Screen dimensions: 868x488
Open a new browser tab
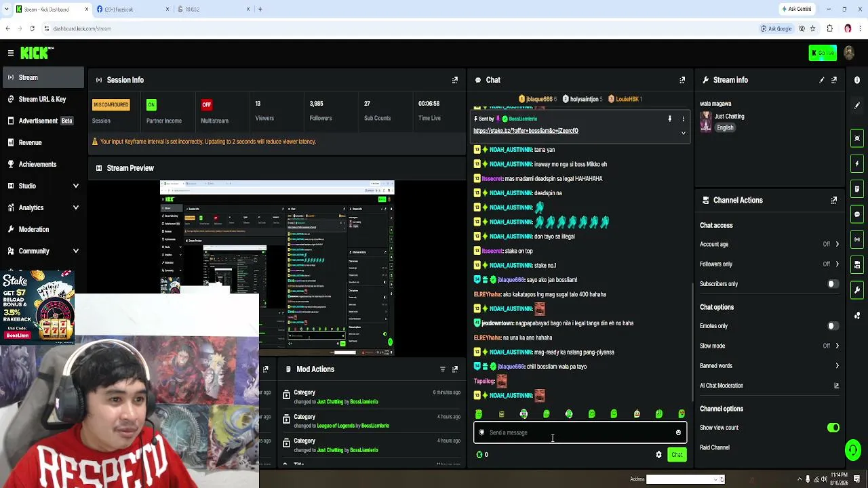pyautogui.click(x=260, y=9)
